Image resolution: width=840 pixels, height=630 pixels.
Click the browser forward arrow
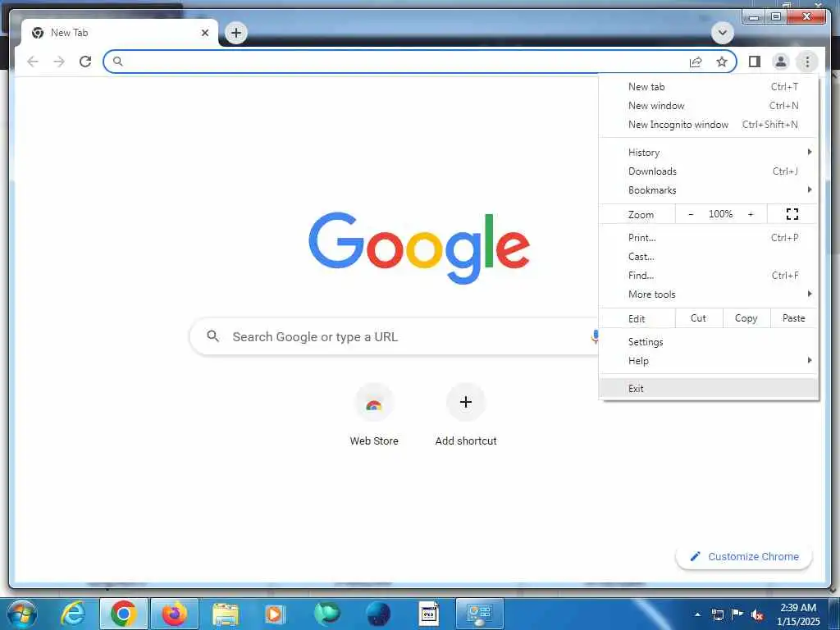point(59,62)
